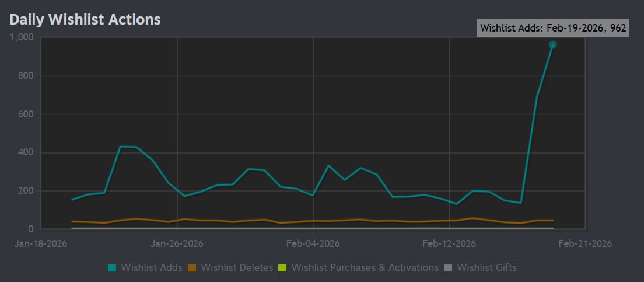644x282 pixels.
Task: Click the green Purchases & Activations swatch
Action: click(x=282, y=268)
